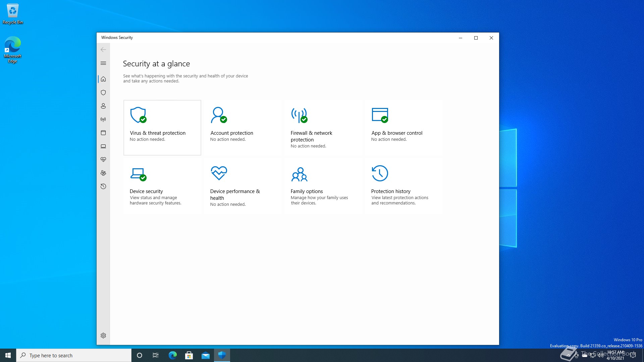Open Action Center notification icon
This screenshot has height=362, width=644.
633,355
